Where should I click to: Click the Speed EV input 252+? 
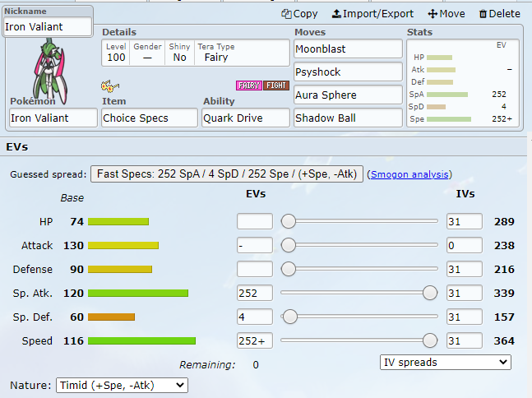pyautogui.click(x=255, y=340)
